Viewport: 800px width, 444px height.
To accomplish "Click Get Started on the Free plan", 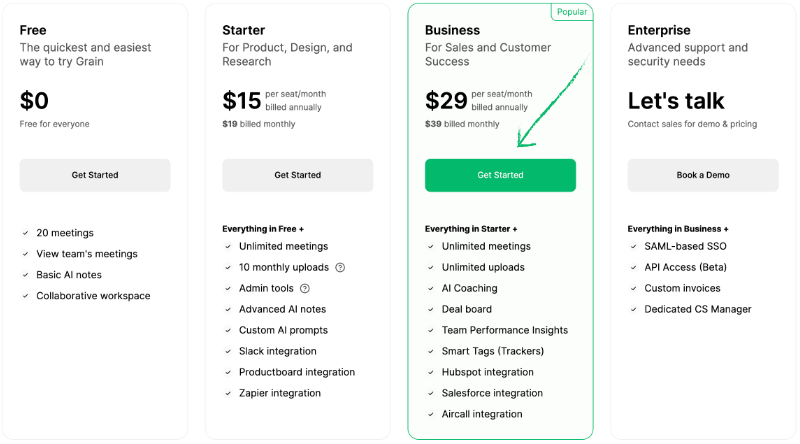I will [95, 175].
